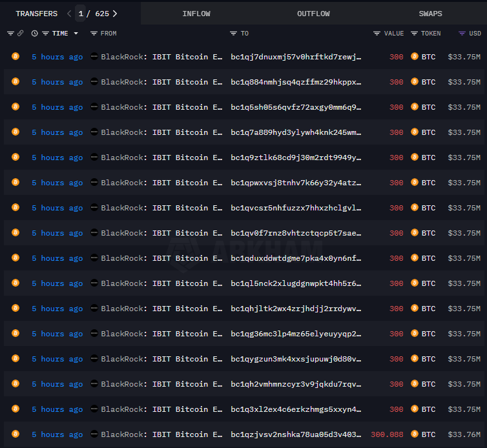Click "5 hours ago" in bc1q3xl2ex4c6e row
Screen dimensions: 487x448
57,409
